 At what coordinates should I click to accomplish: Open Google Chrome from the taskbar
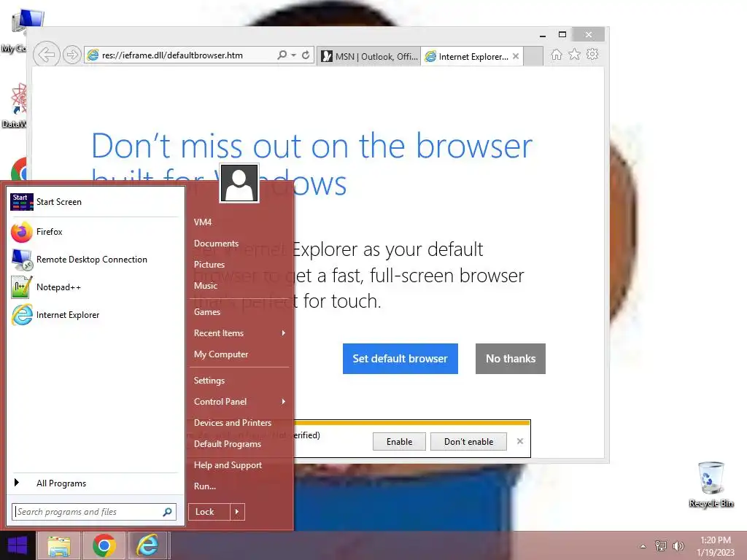pyautogui.click(x=104, y=545)
